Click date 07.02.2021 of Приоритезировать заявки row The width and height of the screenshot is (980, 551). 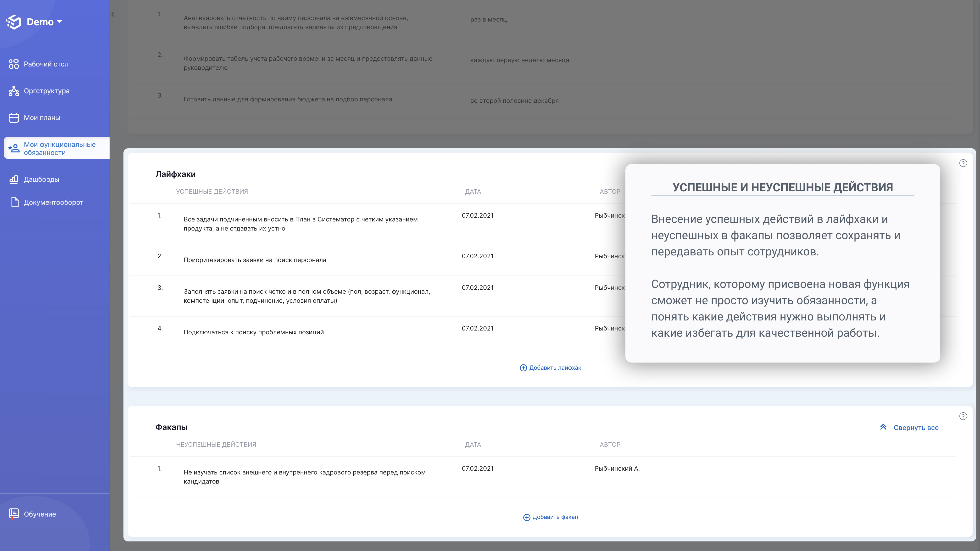pos(478,256)
